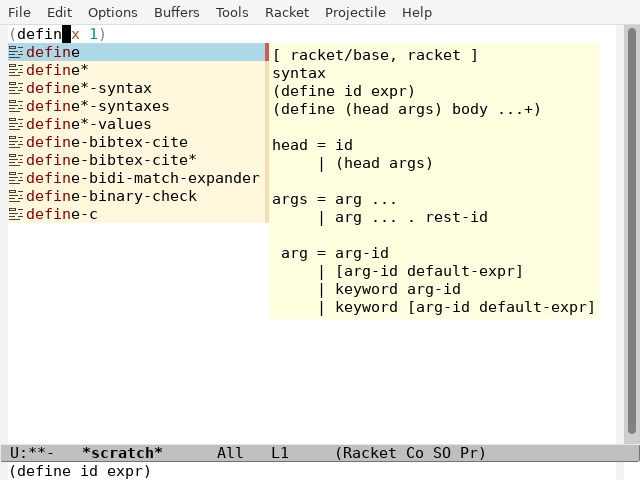Click 'arg ... . rest-id' grammar line
This screenshot has width=640, height=480.
(411, 218)
